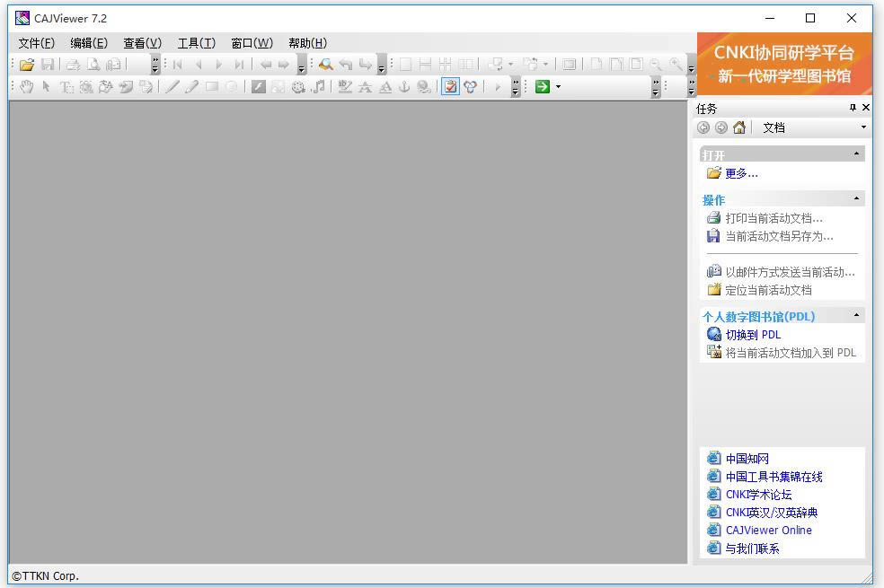
Task: Click the ©TTKN Corp. status bar text
Action: [45, 576]
